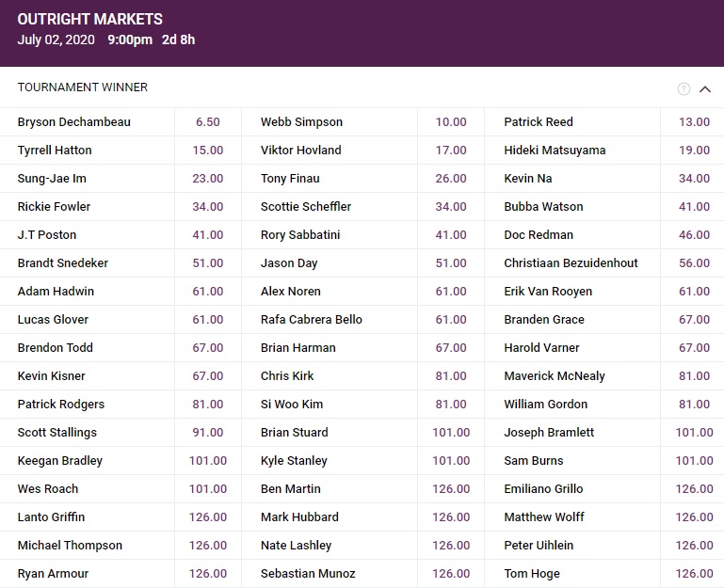This screenshot has height=588, width=724.
Task: Pick Matthew Wolff at 126.00
Action: tap(694, 516)
